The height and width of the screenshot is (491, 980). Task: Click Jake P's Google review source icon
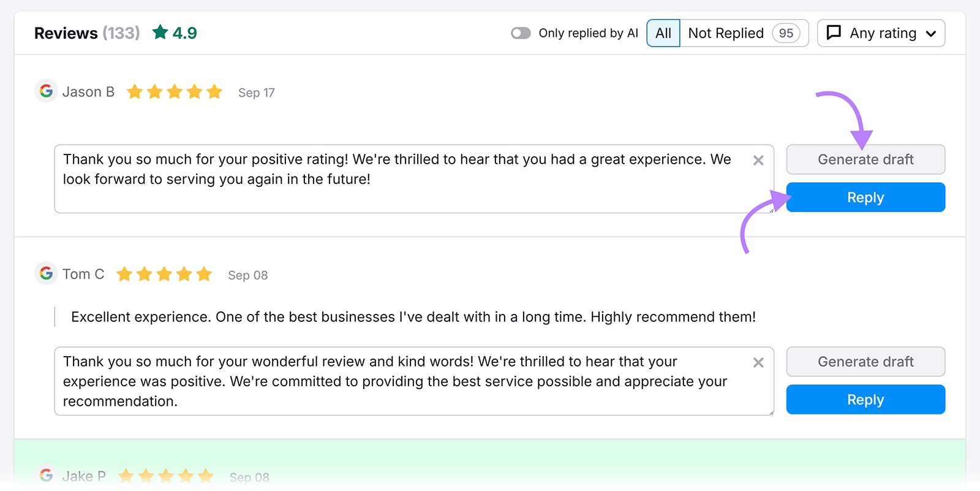(46, 474)
